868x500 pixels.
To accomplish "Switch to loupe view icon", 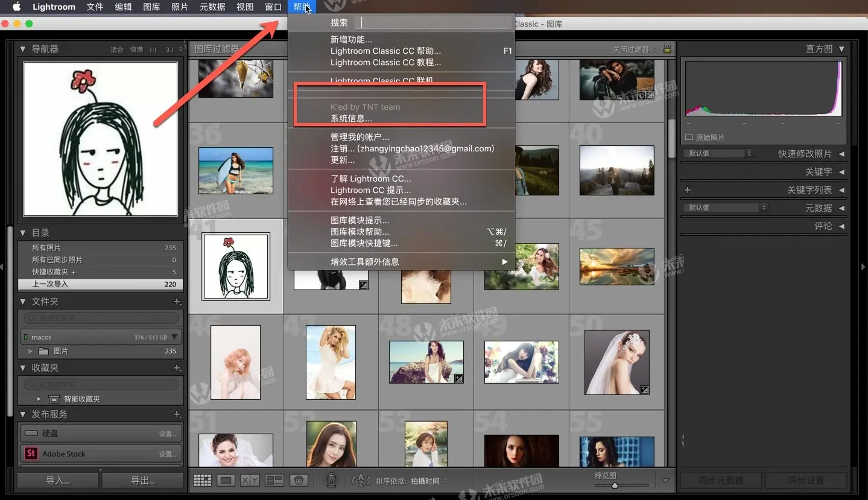I will pyautogui.click(x=226, y=481).
